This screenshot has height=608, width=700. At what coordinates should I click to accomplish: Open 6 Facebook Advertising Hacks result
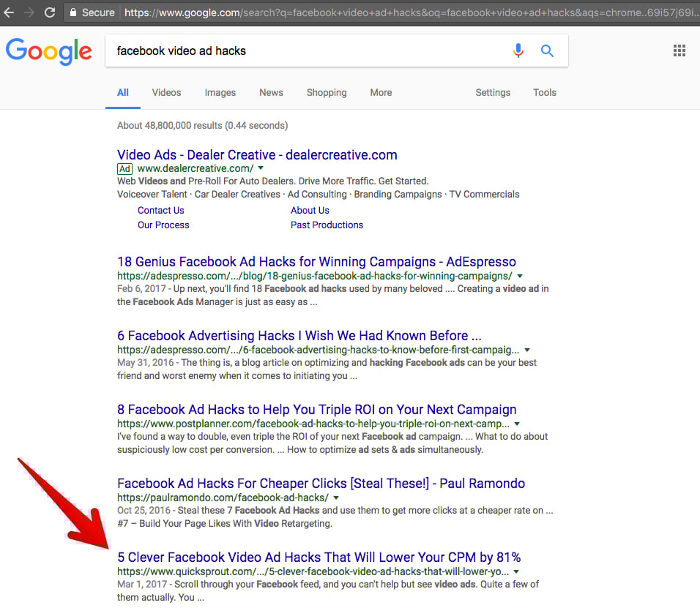pos(299,335)
